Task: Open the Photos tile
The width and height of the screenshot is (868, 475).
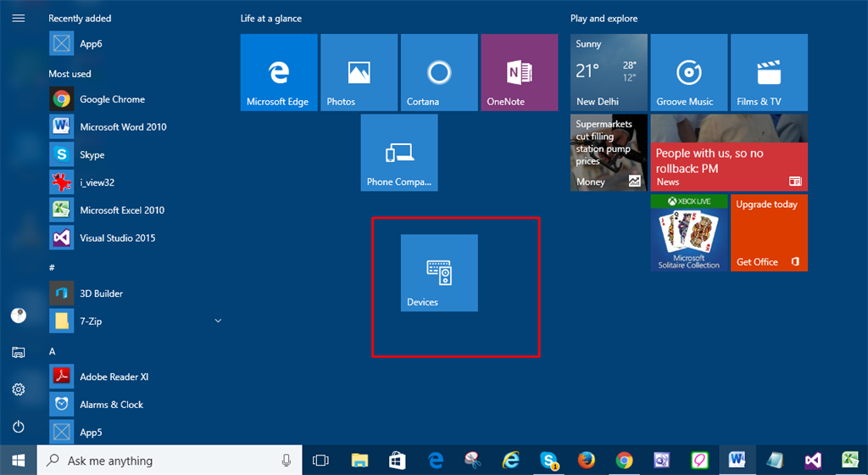Action: (x=359, y=73)
